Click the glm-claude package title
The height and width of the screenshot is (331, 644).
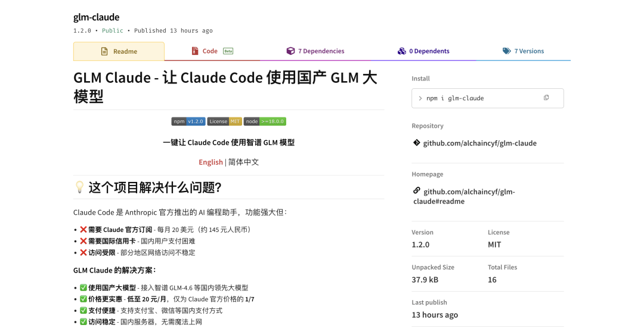point(97,17)
